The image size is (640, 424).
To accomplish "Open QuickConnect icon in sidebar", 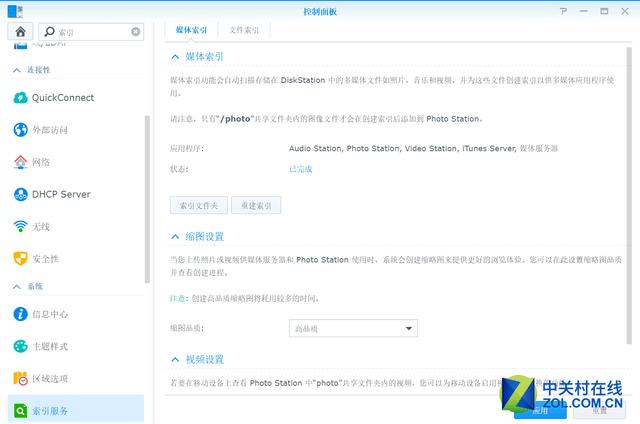I will 20,98.
